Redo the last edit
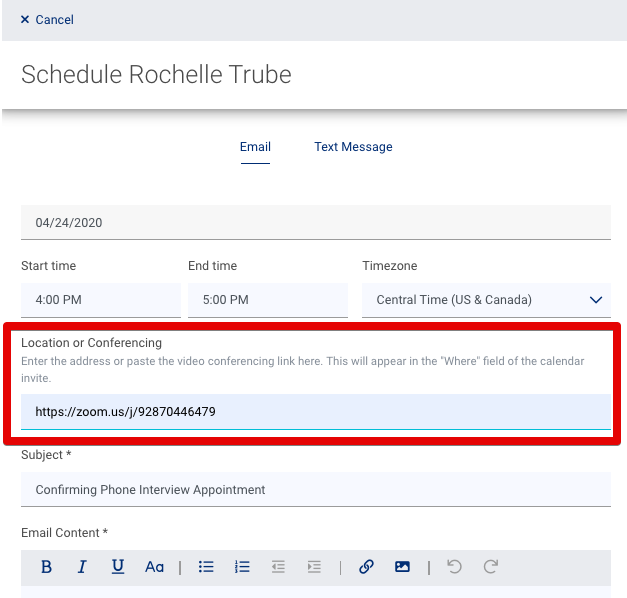This screenshot has height=598, width=627. [x=491, y=567]
